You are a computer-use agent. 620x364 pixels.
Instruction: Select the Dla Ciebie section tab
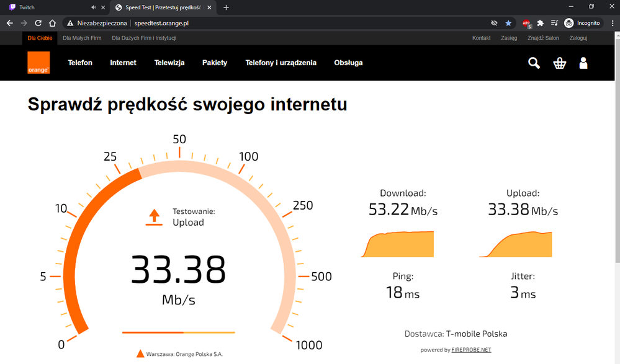40,38
